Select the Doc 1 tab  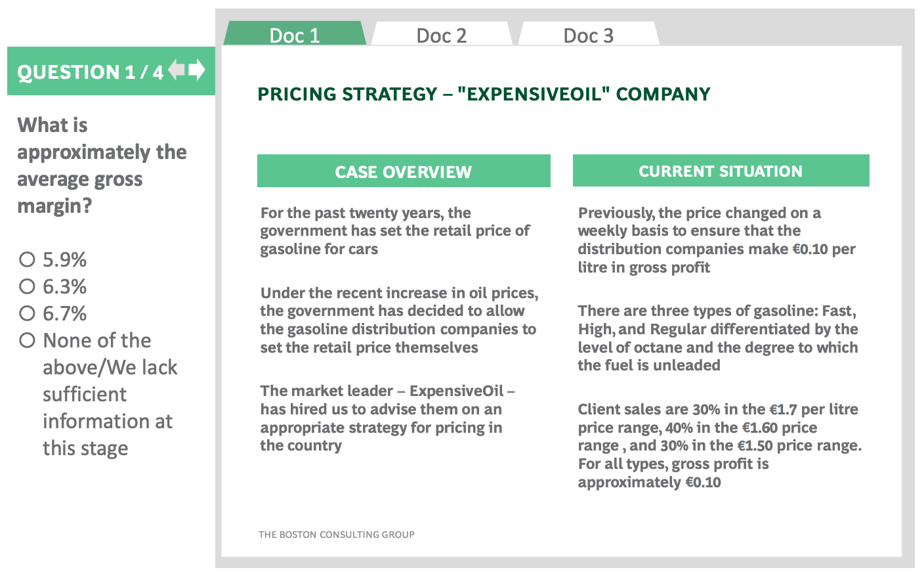pyautogui.click(x=295, y=33)
